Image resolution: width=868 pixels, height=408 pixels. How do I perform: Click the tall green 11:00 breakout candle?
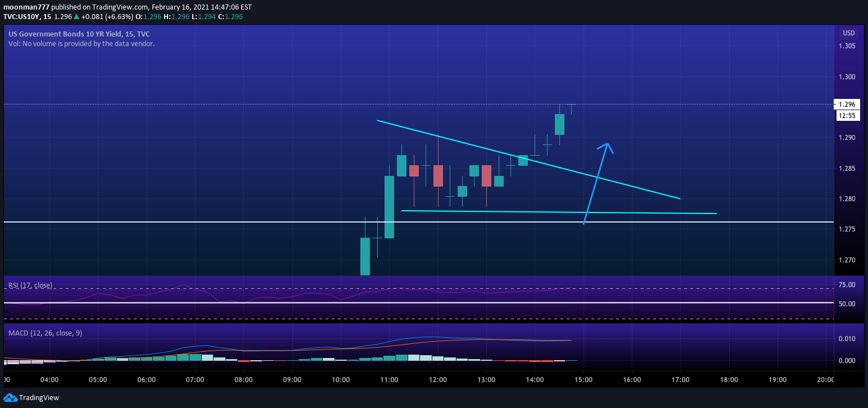pos(389,207)
